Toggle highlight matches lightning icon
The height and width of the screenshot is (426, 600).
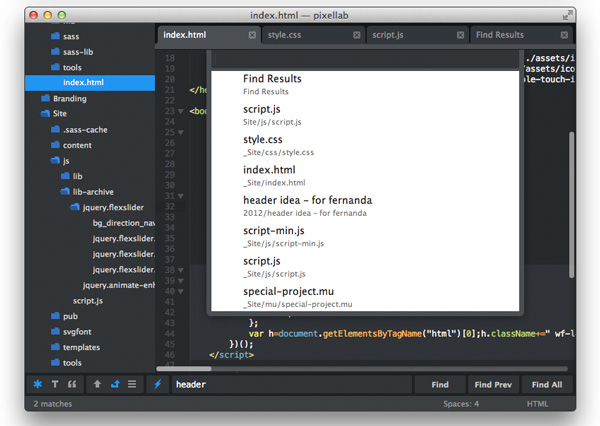pyautogui.click(x=158, y=384)
